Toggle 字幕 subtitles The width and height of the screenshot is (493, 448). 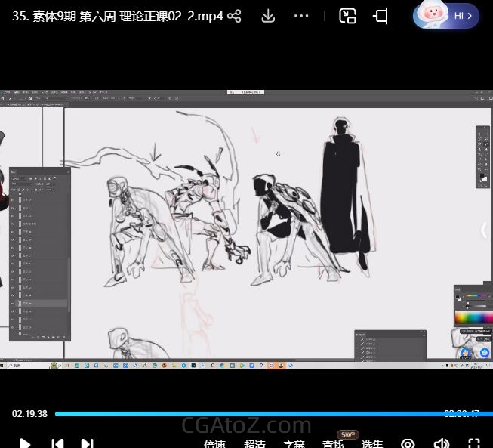coord(294,444)
